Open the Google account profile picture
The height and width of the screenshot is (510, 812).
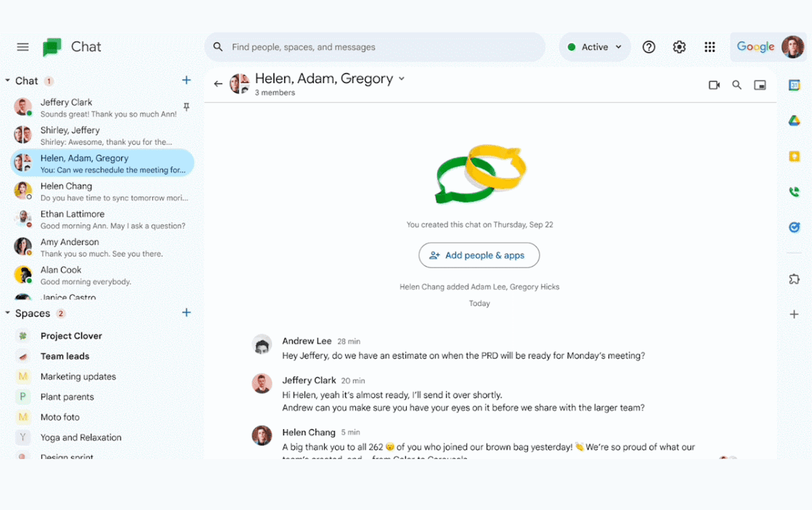(x=793, y=47)
